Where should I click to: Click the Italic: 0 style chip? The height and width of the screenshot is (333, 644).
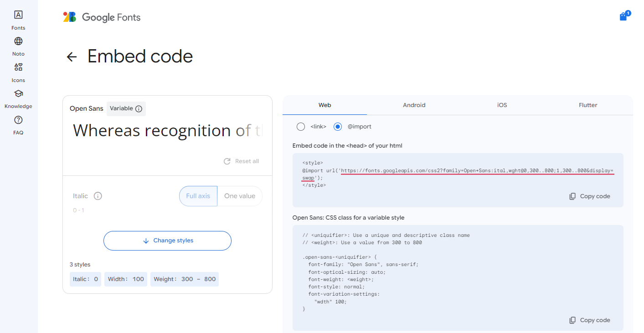click(x=86, y=279)
